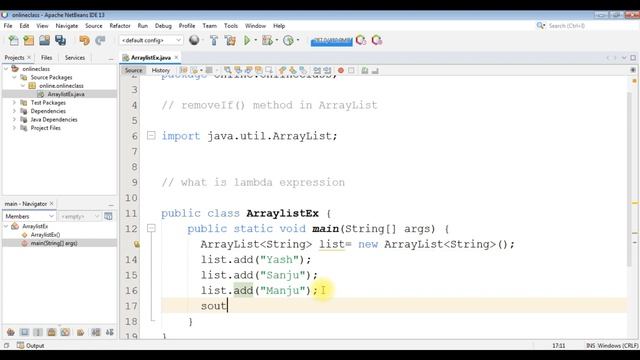The height and width of the screenshot is (360, 640).
Task: Open the Tools menu
Action: [231, 26]
